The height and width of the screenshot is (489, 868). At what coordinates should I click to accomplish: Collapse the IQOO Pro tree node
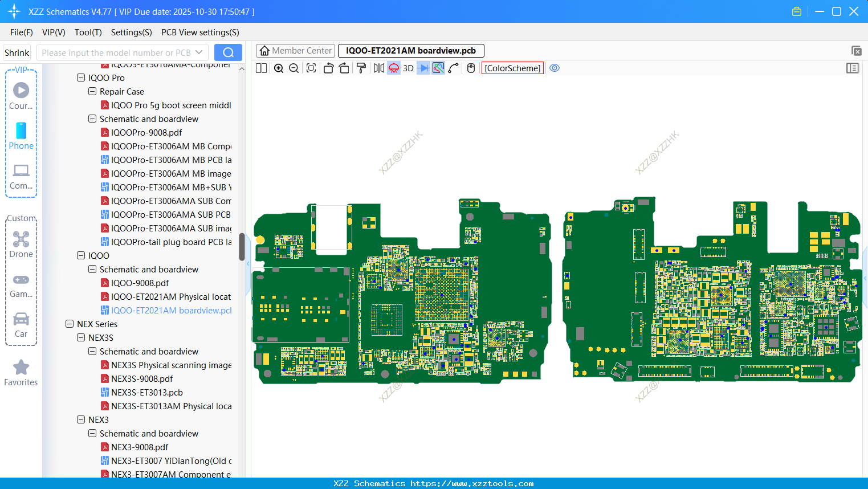(x=81, y=78)
